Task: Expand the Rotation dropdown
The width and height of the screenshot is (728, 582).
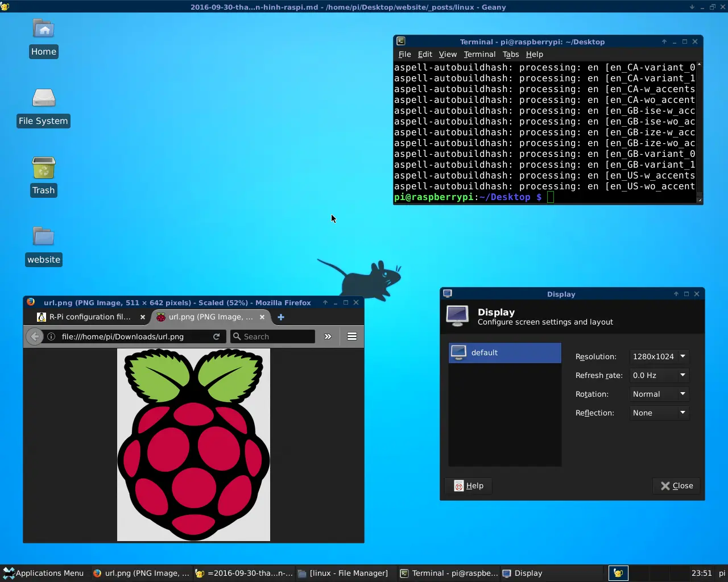Action: pos(659,394)
